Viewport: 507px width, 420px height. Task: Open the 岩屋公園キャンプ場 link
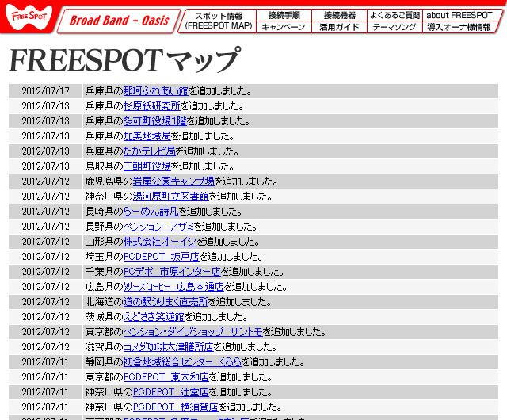(173, 181)
